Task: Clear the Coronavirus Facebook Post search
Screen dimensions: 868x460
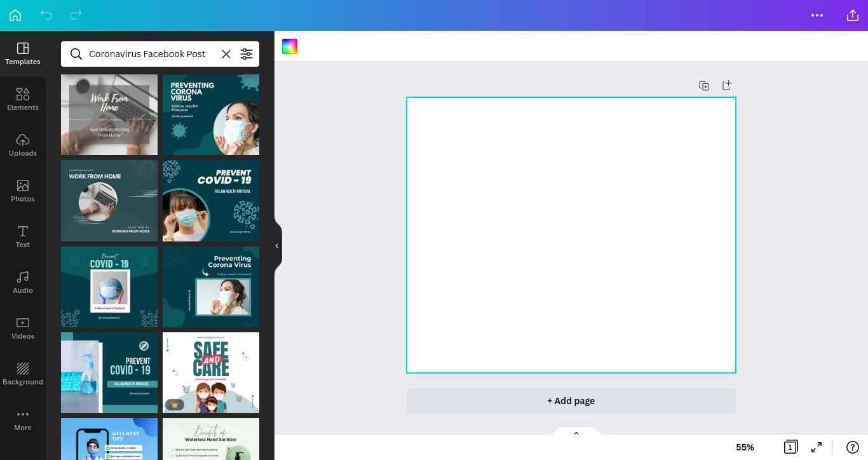Action: point(226,54)
